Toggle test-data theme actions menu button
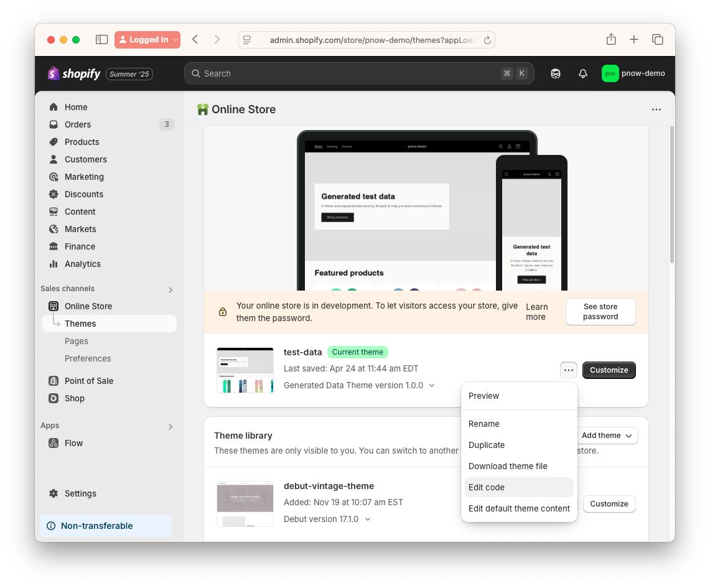The height and width of the screenshot is (588, 710). tap(569, 370)
